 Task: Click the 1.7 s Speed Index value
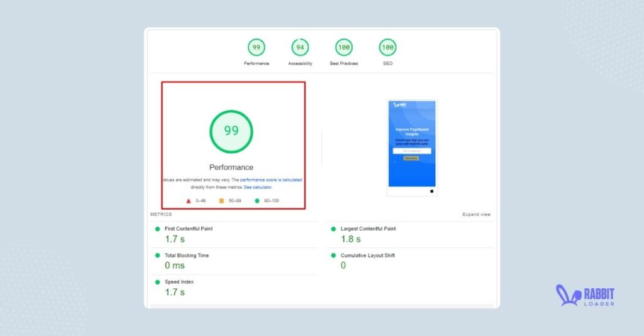pyautogui.click(x=175, y=292)
